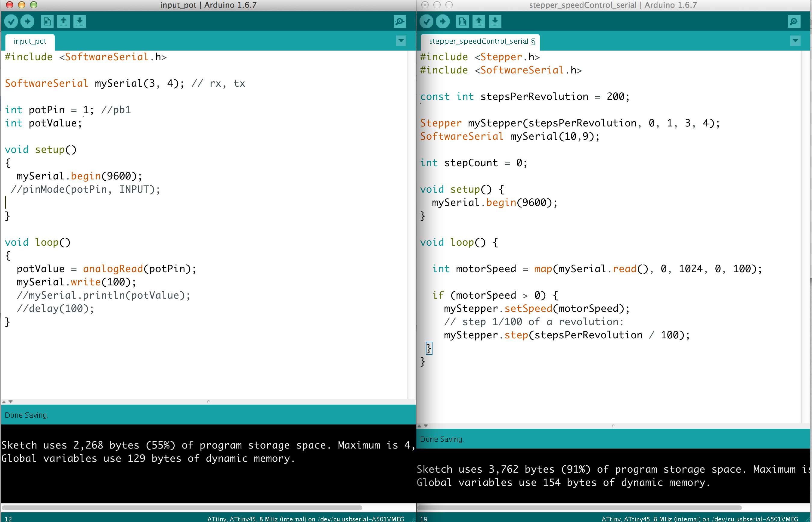Click 'Stepper myStepper(stepsPerRevolution...' line
This screenshot has width=812, height=522.
(x=570, y=123)
